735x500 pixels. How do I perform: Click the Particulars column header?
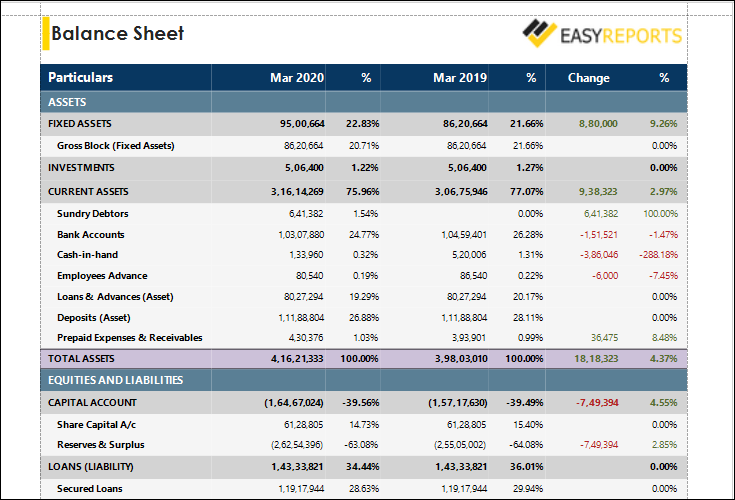pyautogui.click(x=81, y=78)
